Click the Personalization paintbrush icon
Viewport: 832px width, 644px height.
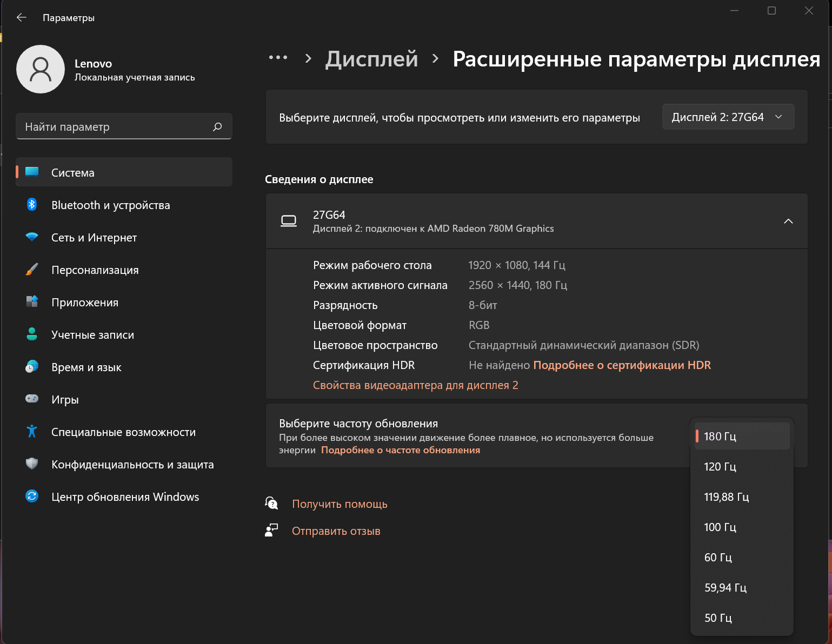pos(32,270)
